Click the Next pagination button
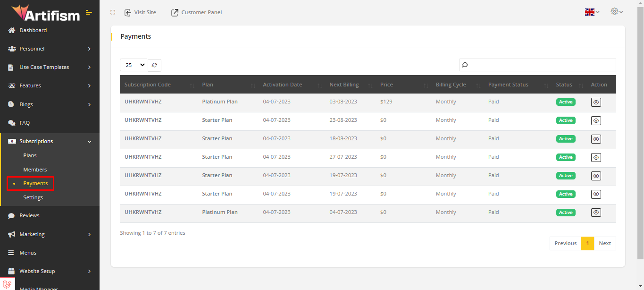 pyautogui.click(x=605, y=243)
